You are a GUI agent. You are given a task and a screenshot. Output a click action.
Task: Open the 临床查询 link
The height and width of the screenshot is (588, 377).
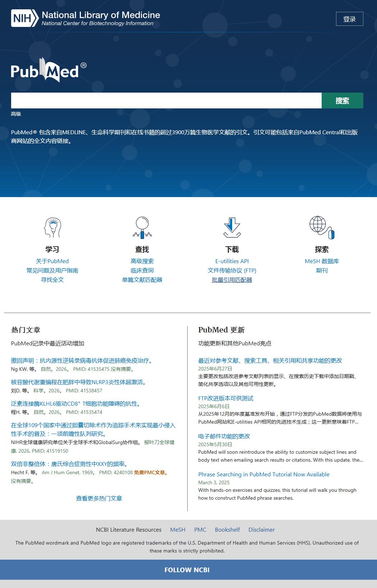142,270
